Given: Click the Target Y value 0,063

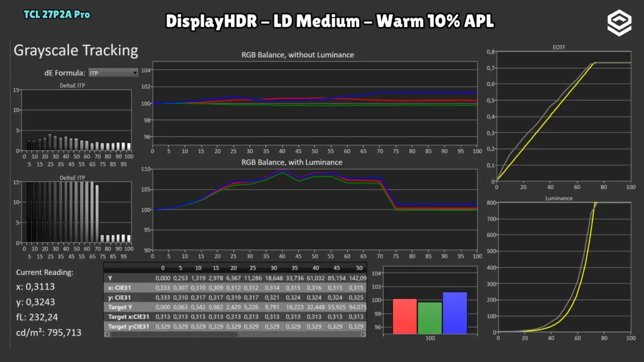Looking at the screenshot, I should pos(180,307).
